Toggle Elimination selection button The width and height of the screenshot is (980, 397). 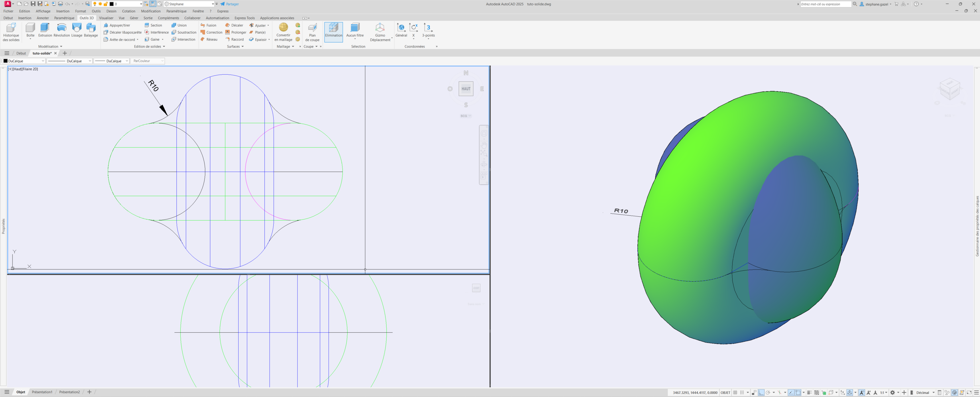coord(333,30)
